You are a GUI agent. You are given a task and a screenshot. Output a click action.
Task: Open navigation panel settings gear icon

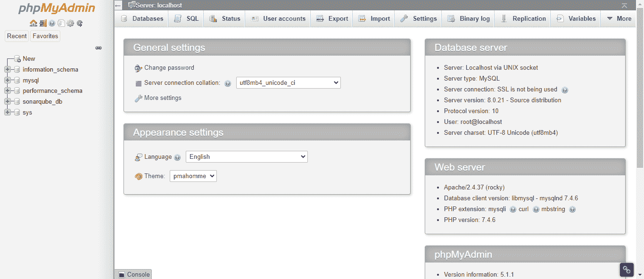point(70,23)
